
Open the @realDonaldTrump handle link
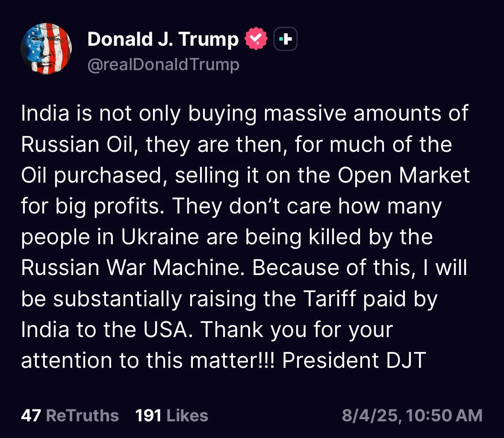click(163, 64)
